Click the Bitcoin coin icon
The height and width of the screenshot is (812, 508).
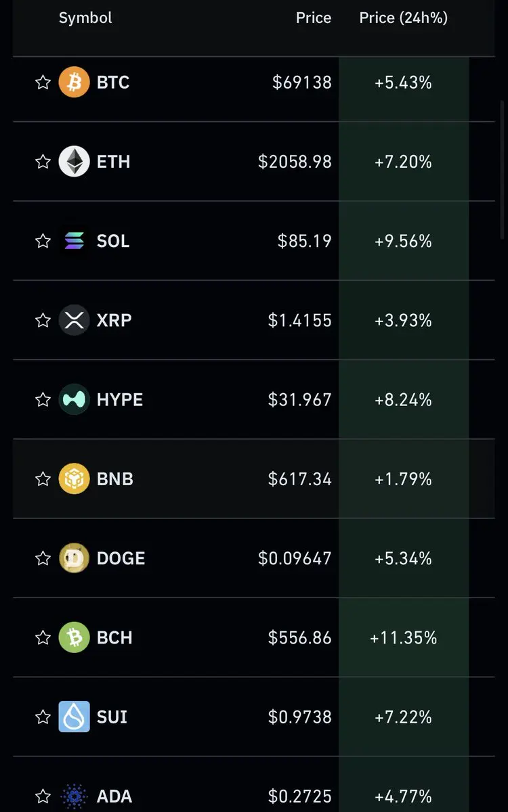coord(74,83)
